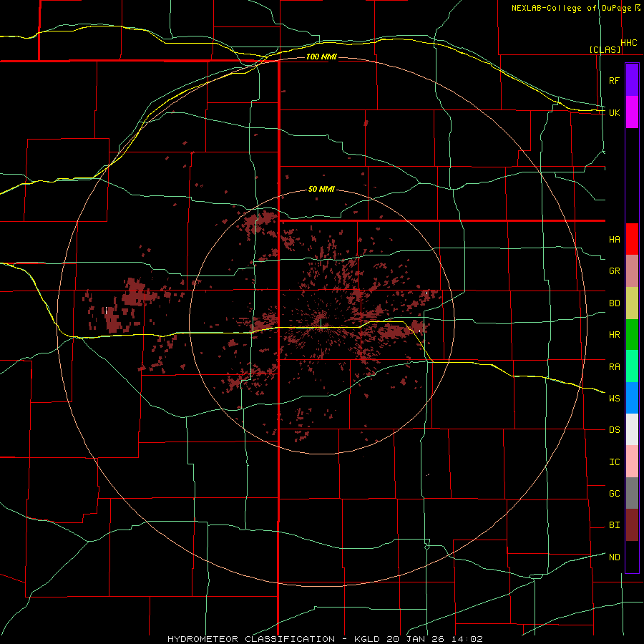Click the 'UK' legend label
This screenshot has width=644, height=644.
614,112
